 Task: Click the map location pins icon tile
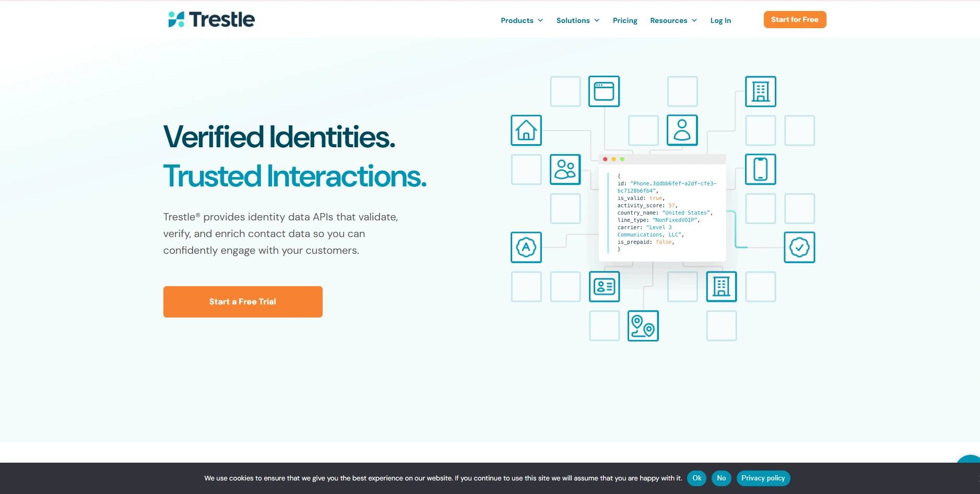643,326
